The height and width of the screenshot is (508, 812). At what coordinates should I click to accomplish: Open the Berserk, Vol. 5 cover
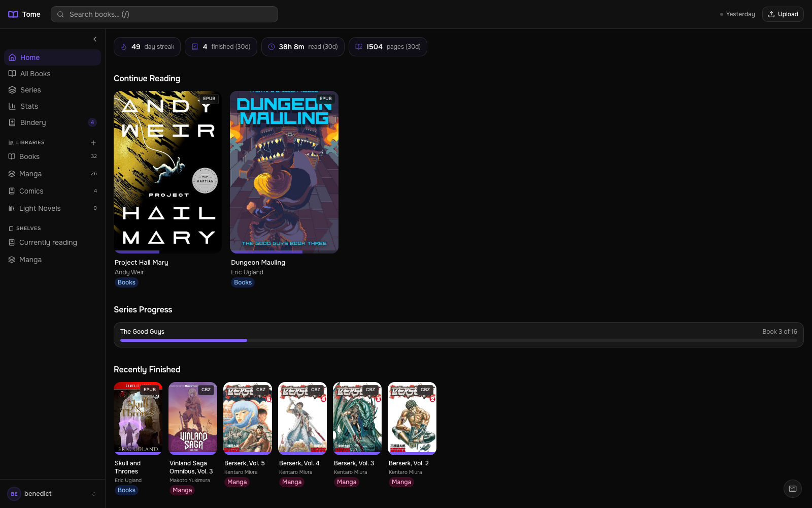click(248, 419)
